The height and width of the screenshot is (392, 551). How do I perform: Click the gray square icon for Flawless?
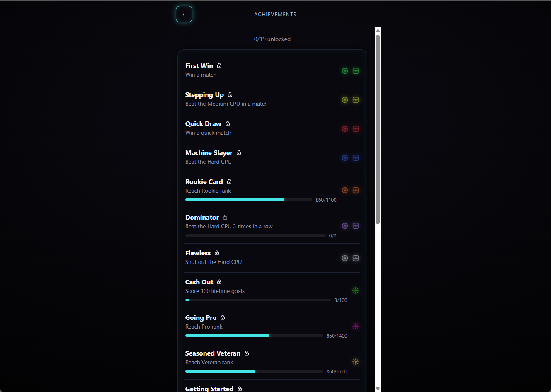pos(356,258)
